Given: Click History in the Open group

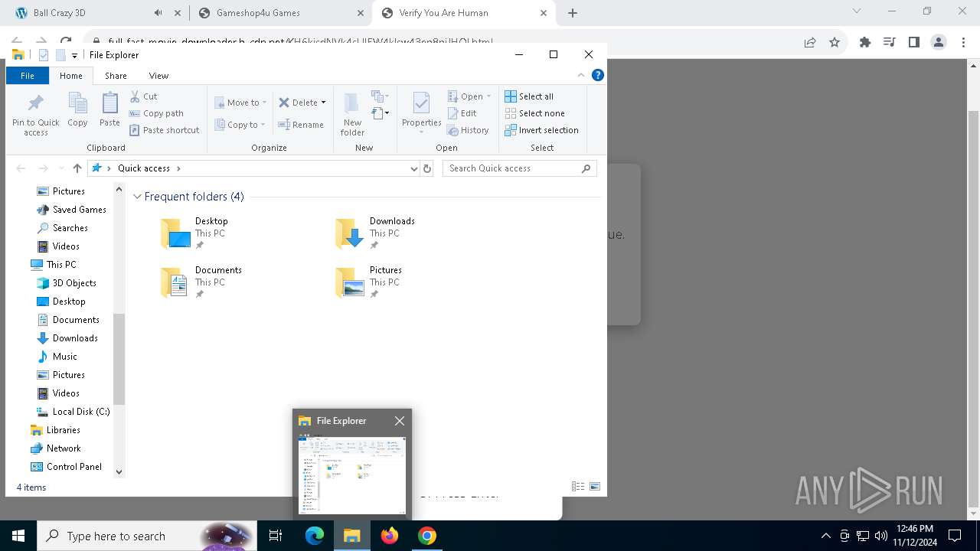Looking at the screenshot, I should click(468, 130).
